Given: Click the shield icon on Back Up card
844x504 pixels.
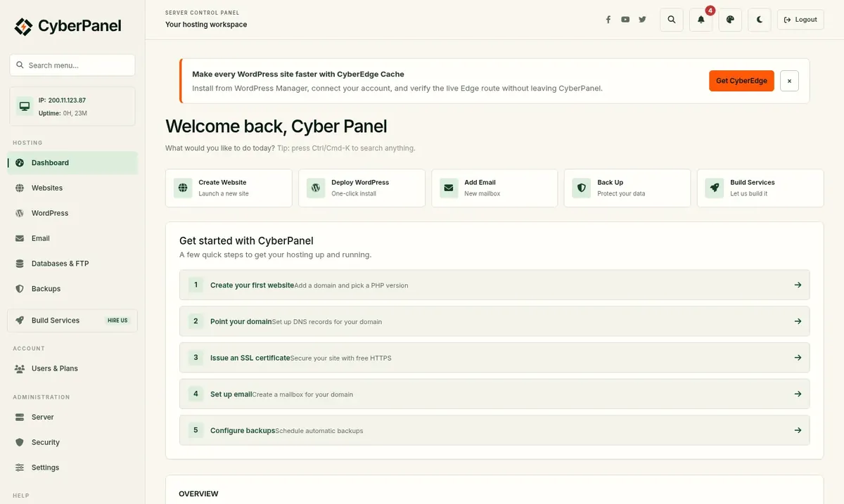Looking at the screenshot, I should point(581,188).
